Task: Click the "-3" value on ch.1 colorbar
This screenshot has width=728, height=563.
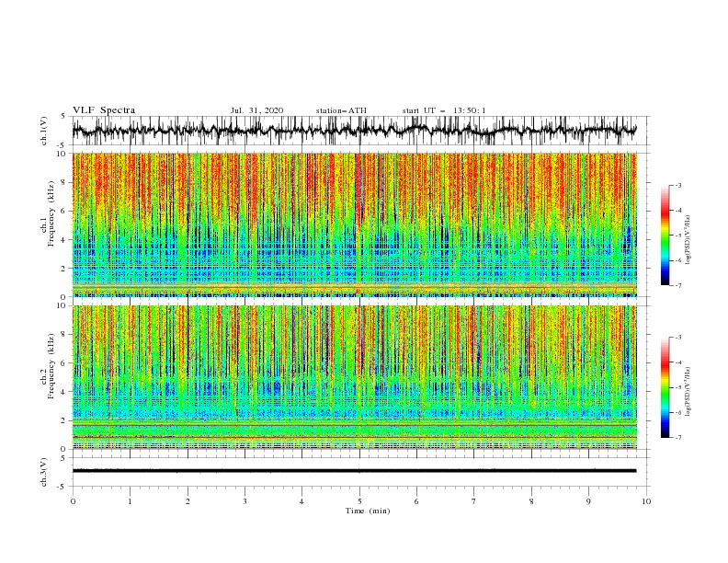Action: click(x=677, y=185)
